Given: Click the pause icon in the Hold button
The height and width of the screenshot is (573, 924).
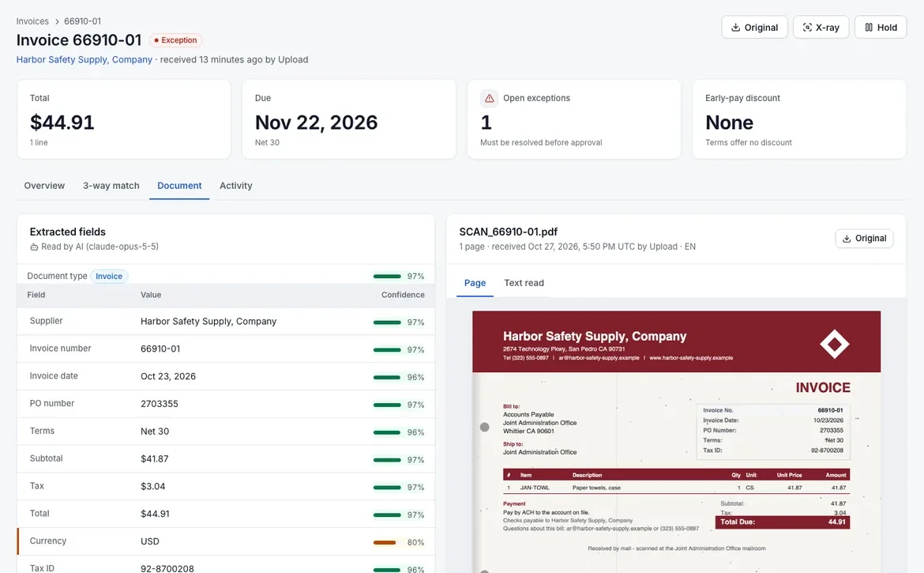Looking at the screenshot, I should (869, 28).
